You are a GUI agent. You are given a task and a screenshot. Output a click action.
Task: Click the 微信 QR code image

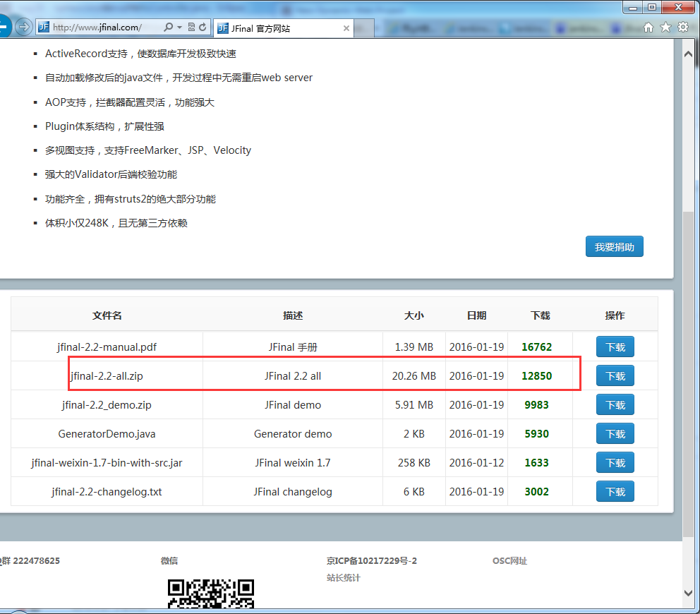coord(211,594)
